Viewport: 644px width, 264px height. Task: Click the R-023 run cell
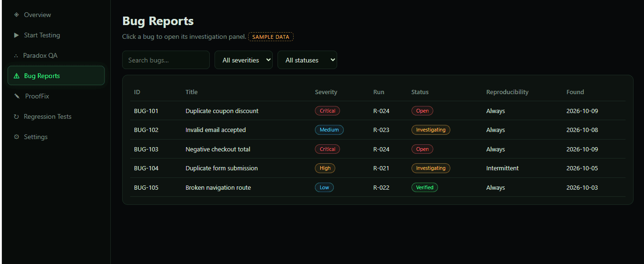381,130
